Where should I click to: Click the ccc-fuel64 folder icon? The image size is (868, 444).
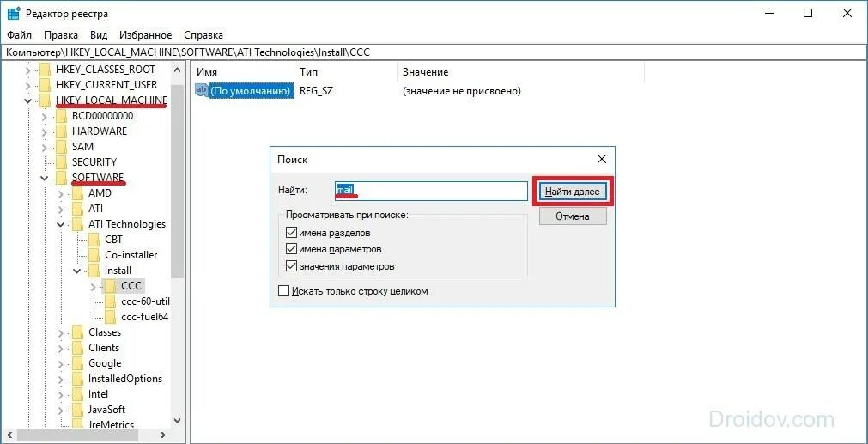coord(111,317)
